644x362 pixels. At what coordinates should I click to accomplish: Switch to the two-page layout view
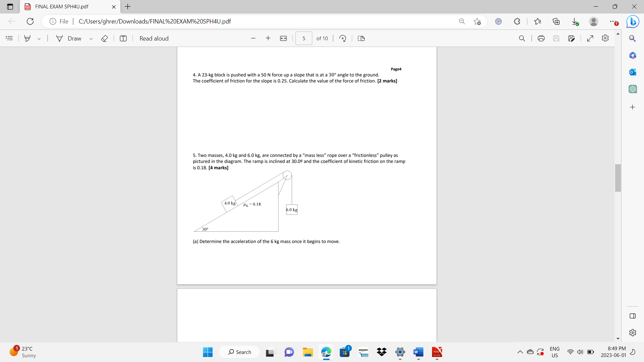point(361,38)
